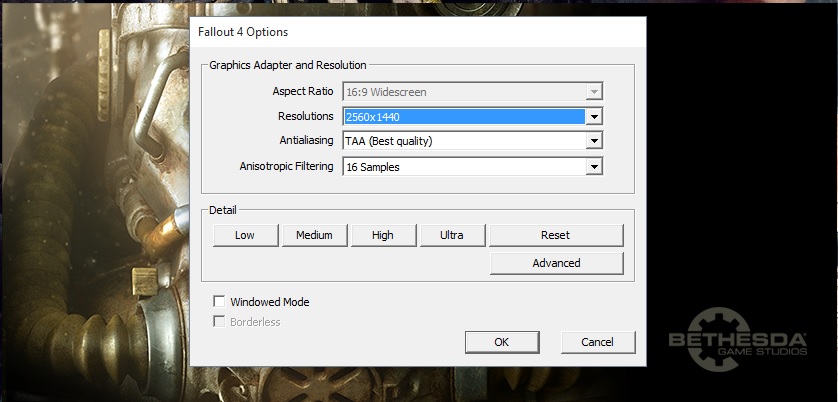The width and height of the screenshot is (838, 402).
Task: Click the greyed Aspect Ratio dropdown arrow
Action: 594,92
